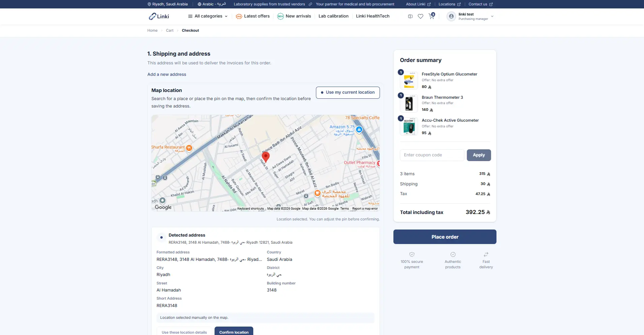Image resolution: width=644 pixels, height=335 pixels.
Task: Open Latest offers menu item
Action: [x=253, y=16]
